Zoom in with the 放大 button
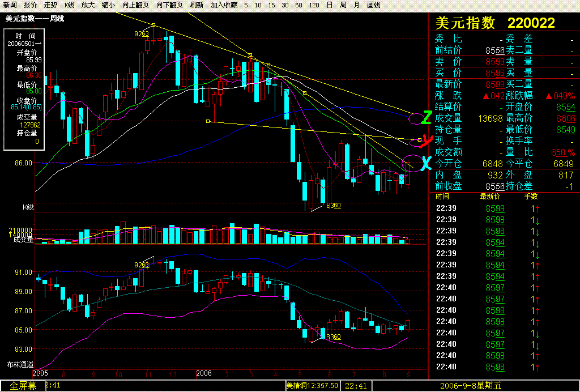The width and height of the screenshot is (580, 392). (x=88, y=5)
